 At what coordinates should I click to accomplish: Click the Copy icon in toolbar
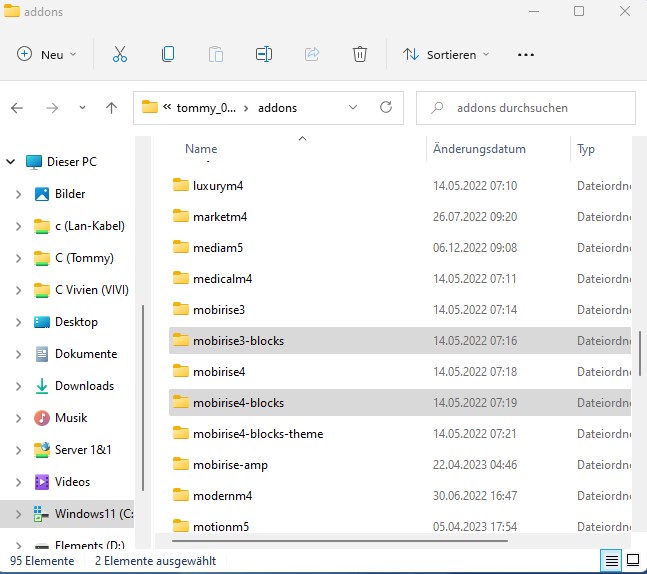[x=168, y=54]
